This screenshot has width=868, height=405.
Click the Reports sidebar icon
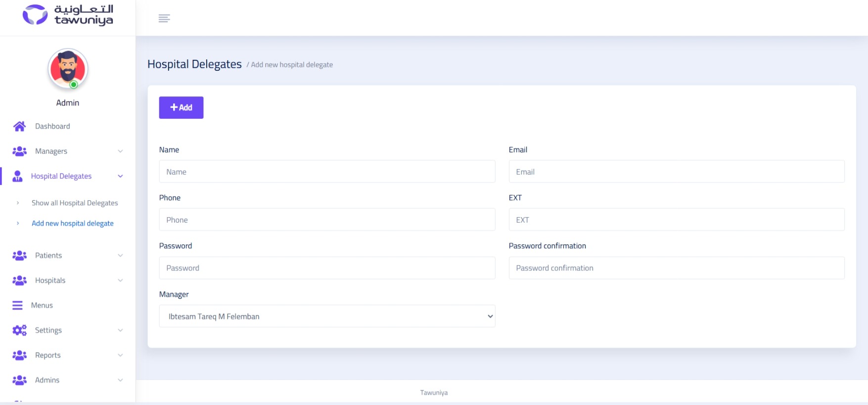(x=19, y=355)
